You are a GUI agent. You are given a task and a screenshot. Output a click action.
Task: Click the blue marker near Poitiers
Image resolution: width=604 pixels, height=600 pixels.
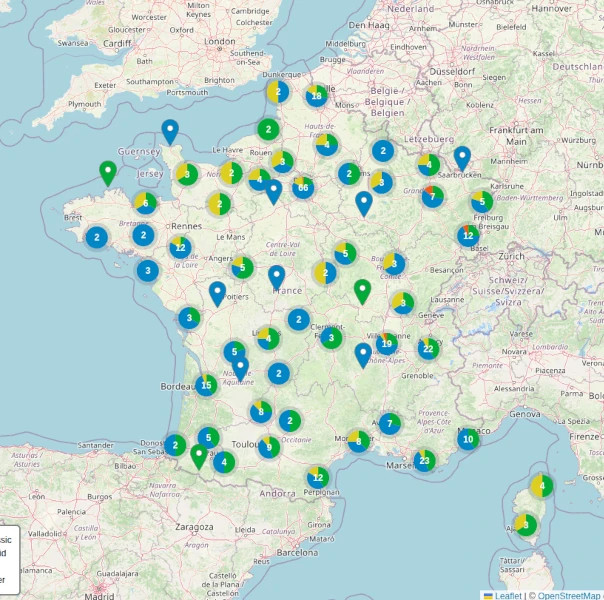pyautogui.click(x=217, y=293)
